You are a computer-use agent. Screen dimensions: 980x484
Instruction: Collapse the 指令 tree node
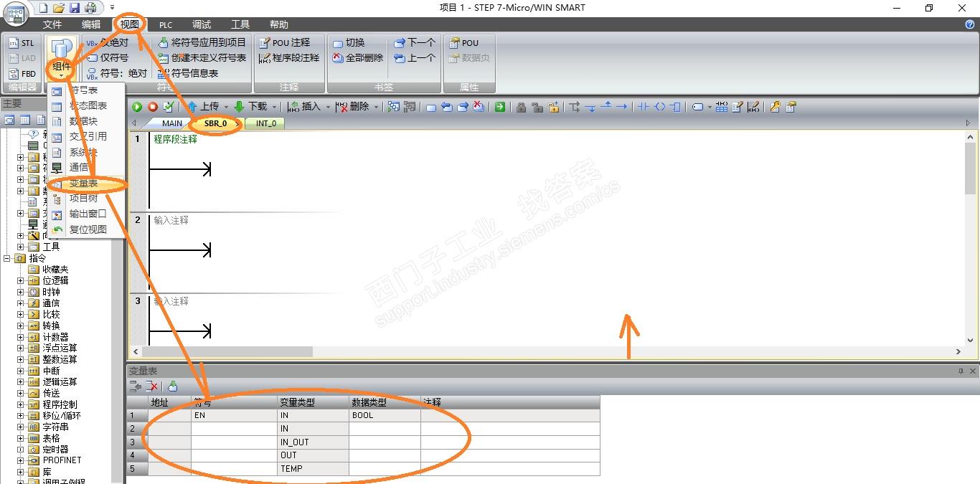(x=7, y=258)
